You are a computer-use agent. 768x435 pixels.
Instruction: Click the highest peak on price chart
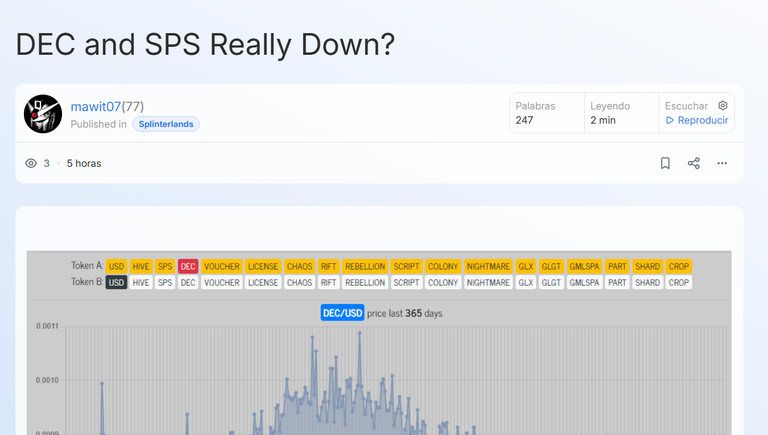(360, 333)
